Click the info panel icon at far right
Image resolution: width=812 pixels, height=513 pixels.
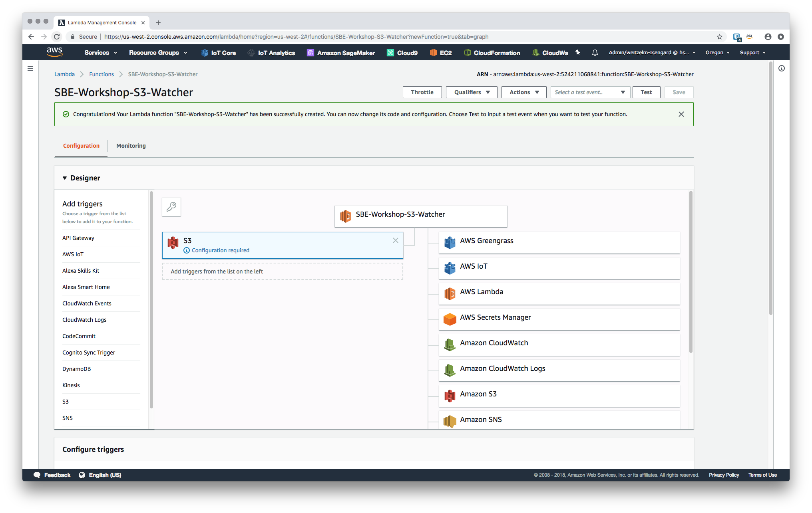pos(782,68)
